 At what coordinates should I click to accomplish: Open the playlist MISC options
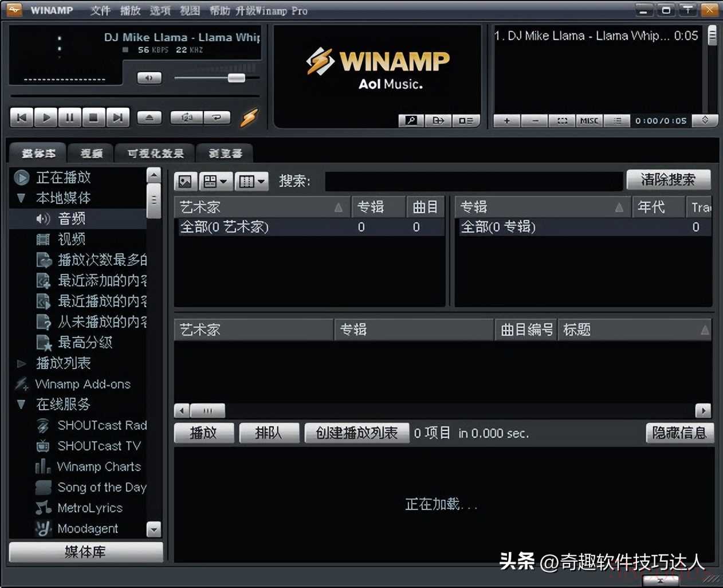point(589,120)
